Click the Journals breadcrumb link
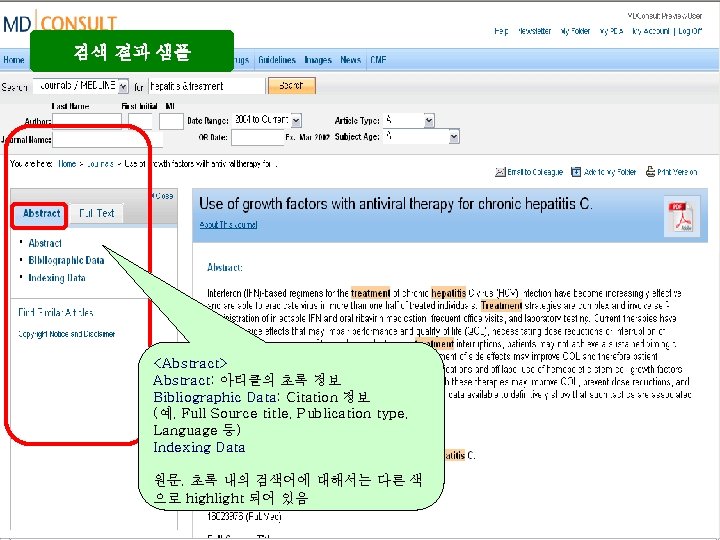The image size is (720, 540). click(x=100, y=164)
